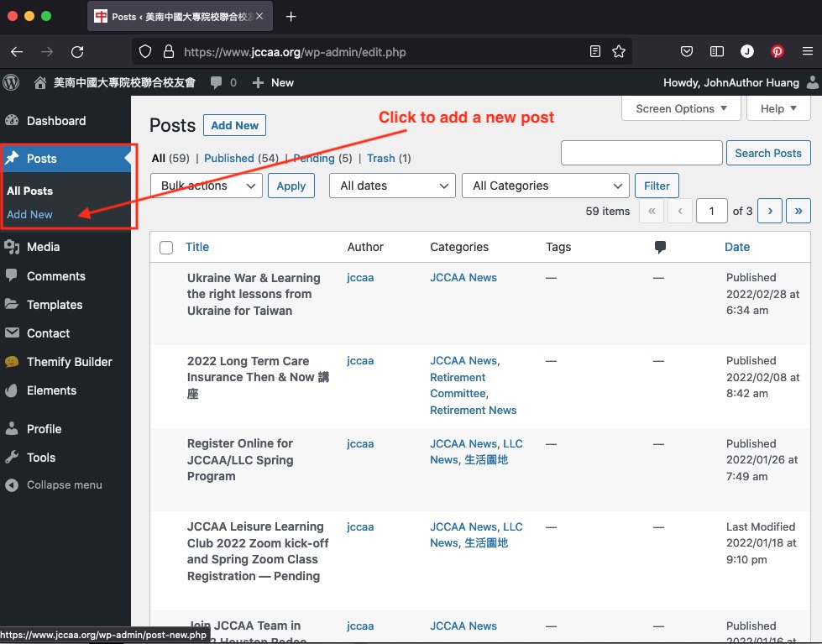Click the shield tracking protection icon

point(145,51)
